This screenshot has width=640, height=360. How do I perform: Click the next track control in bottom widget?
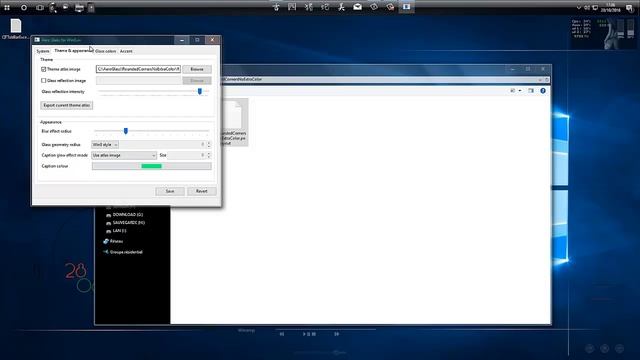(x=336, y=334)
